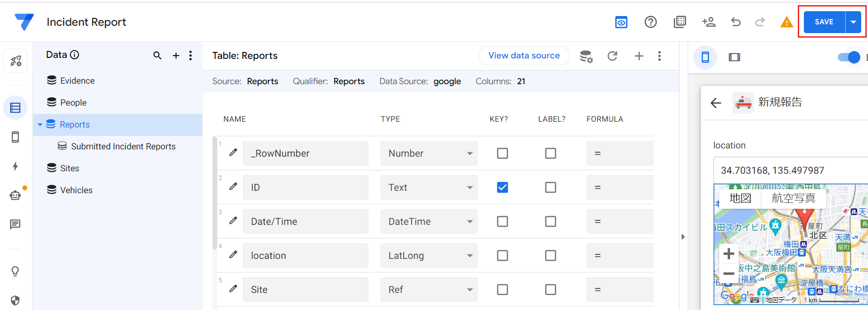Screen dimensions: 868x310
Task: Add new data with plus icon
Action: point(176,55)
